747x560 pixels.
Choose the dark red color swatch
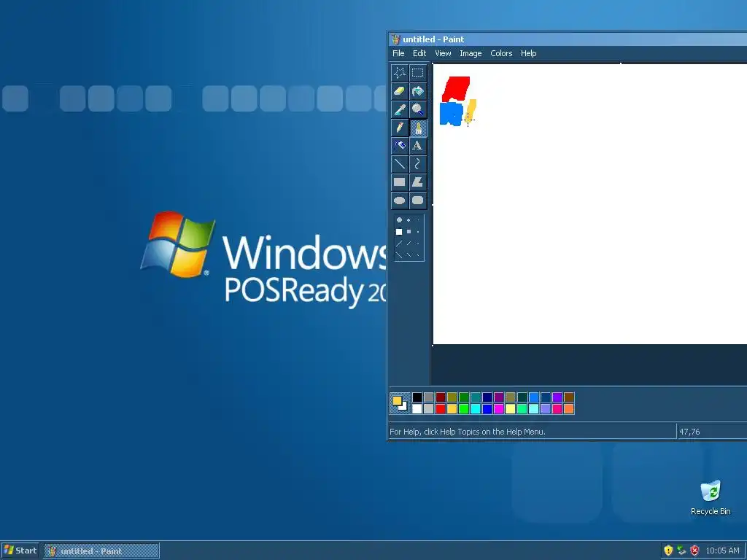point(440,397)
